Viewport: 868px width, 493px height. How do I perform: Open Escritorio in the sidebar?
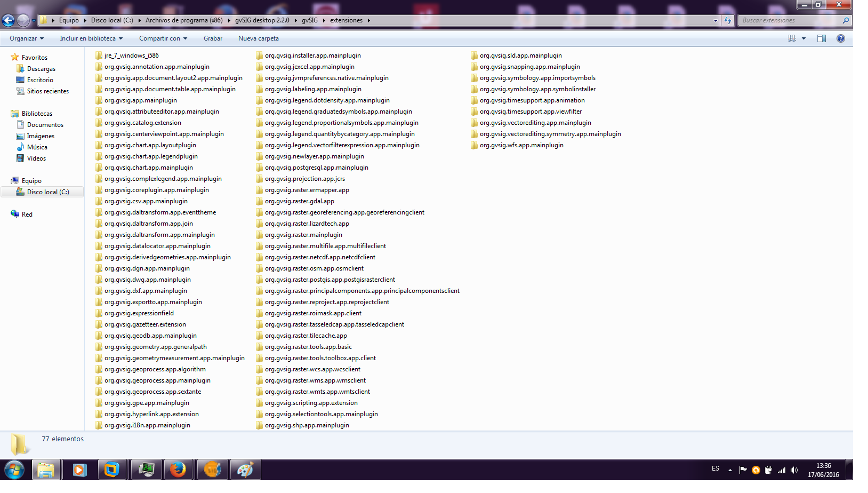40,80
